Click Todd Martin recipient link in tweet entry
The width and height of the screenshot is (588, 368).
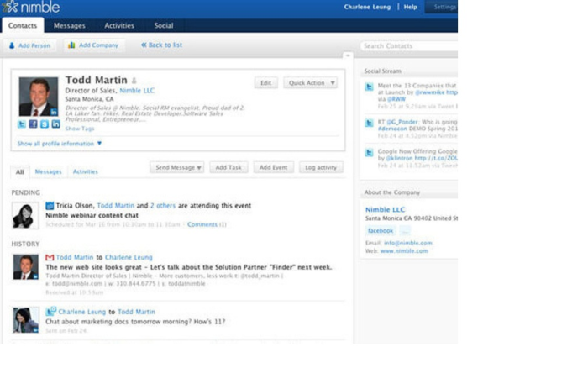[136, 312]
